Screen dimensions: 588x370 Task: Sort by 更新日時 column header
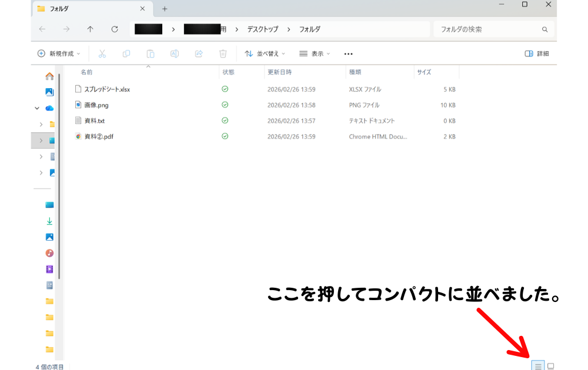(x=280, y=72)
